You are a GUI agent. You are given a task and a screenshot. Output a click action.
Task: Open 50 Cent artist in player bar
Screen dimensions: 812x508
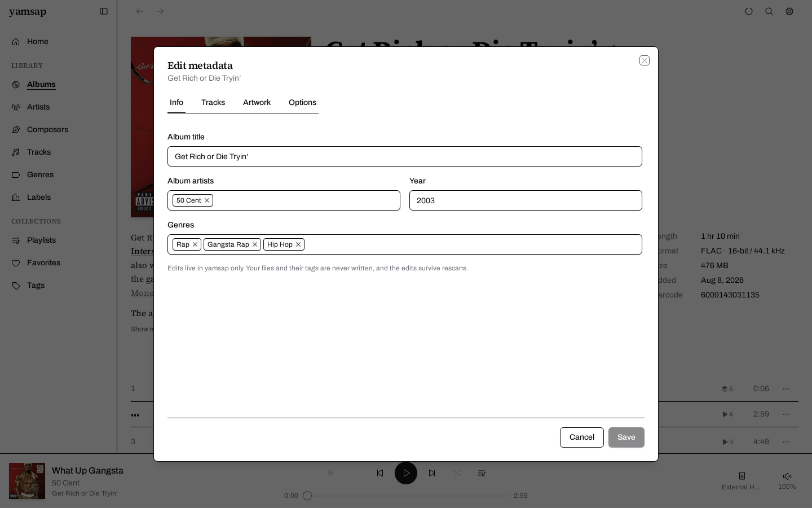pyautogui.click(x=65, y=483)
